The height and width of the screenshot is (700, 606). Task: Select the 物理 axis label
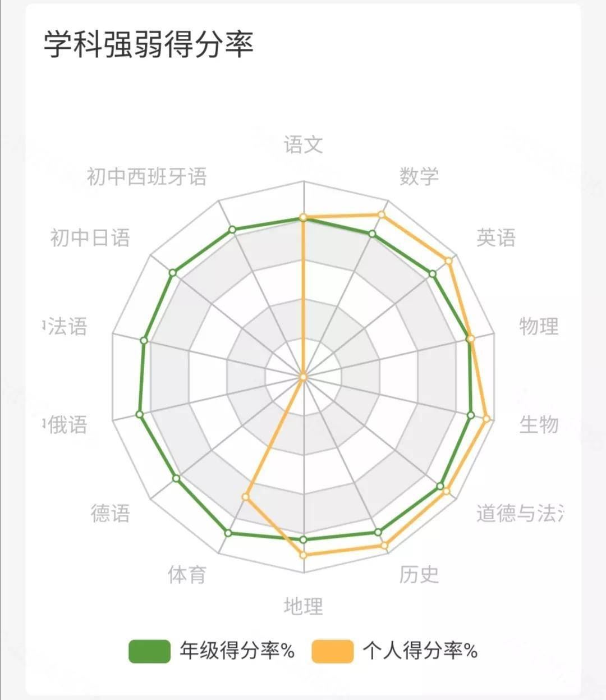coord(539,326)
